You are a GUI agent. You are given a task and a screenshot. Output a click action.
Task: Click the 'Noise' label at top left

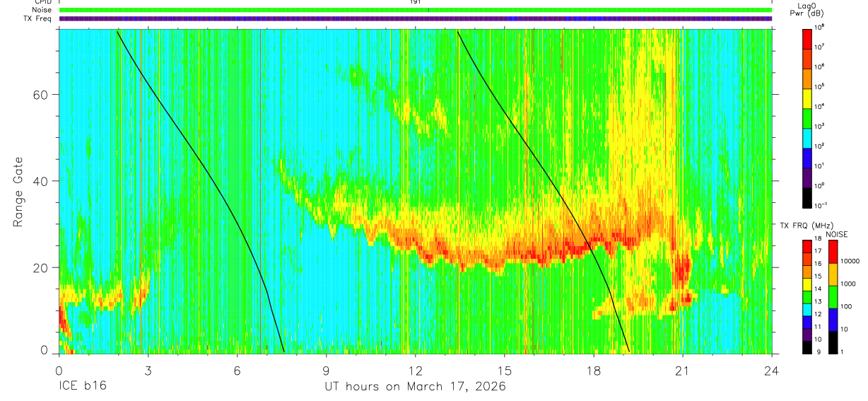click(x=42, y=10)
